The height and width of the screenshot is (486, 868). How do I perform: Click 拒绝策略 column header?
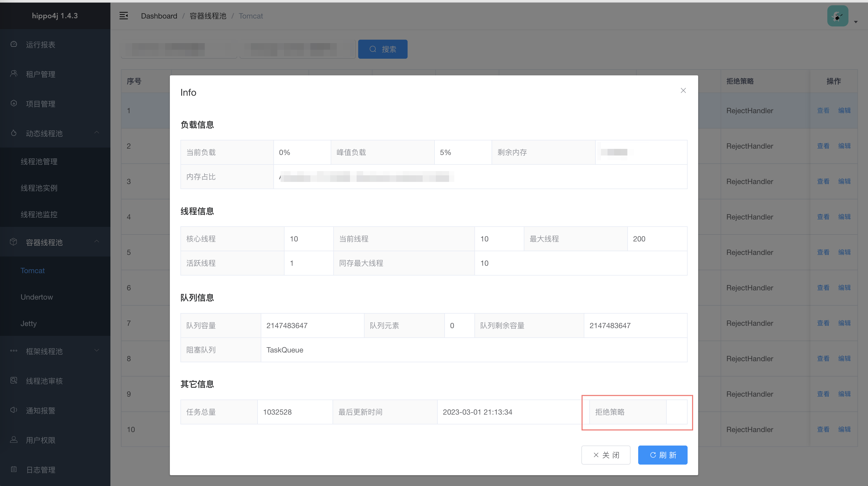pyautogui.click(x=740, y=81)
